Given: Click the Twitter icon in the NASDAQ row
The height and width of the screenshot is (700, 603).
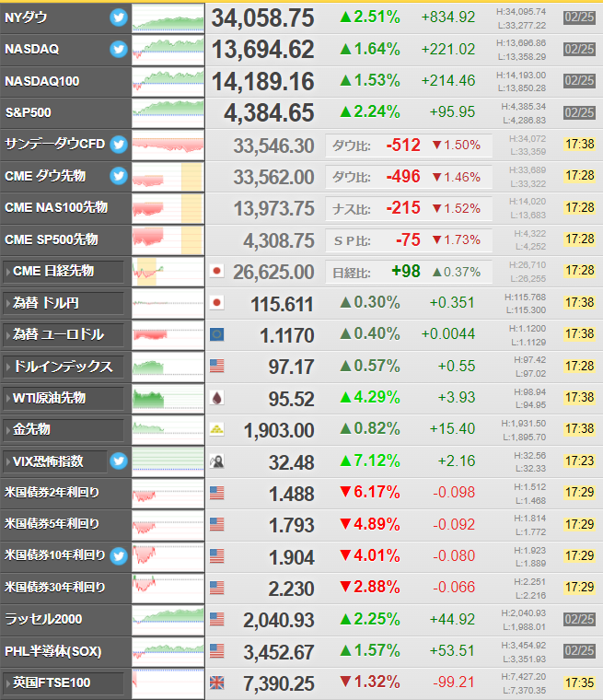Looking at the screenshot, I should pyautogui.click(x=119, y=49).
